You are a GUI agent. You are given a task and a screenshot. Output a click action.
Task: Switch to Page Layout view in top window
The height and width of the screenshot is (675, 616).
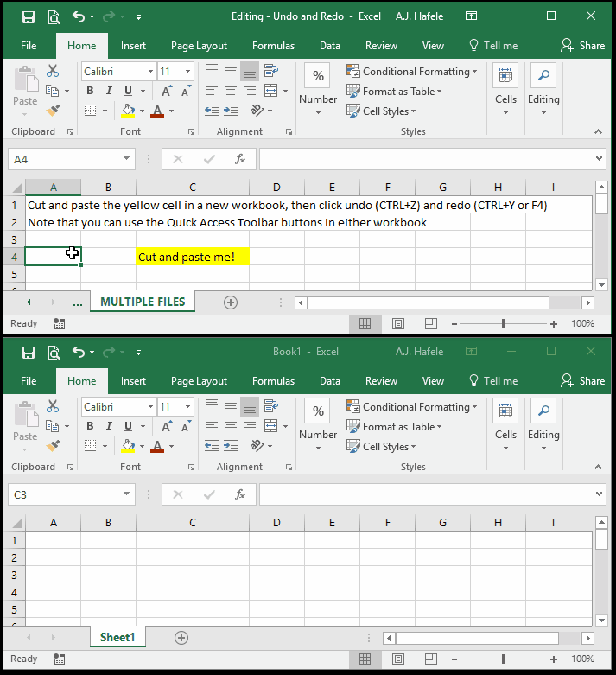398,324
